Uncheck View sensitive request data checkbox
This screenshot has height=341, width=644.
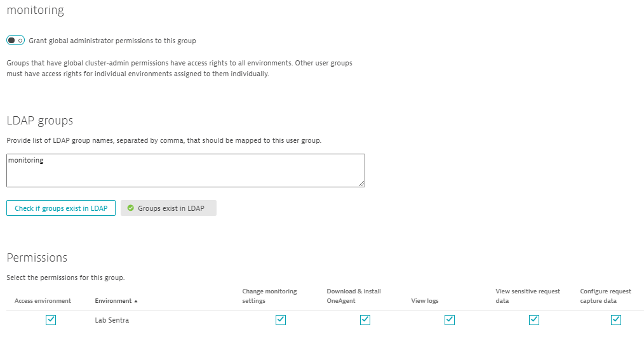[x=533, y=320]
